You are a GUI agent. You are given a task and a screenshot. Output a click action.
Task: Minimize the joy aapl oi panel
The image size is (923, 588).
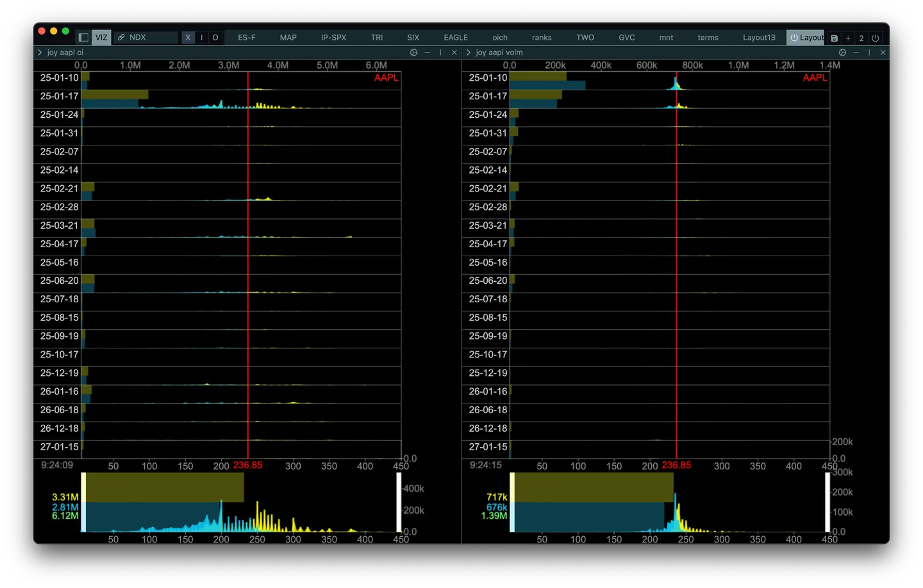click(x=428, y=53)
